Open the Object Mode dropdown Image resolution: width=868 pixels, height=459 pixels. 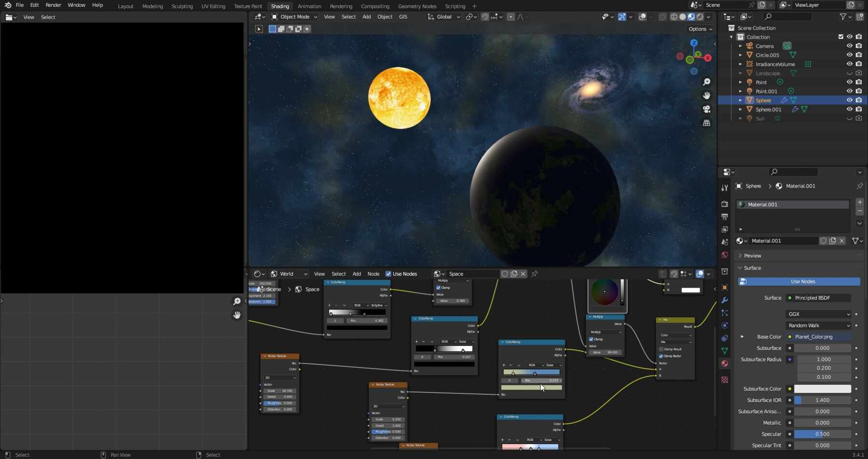pyautogui.click(x=294, y=16)
